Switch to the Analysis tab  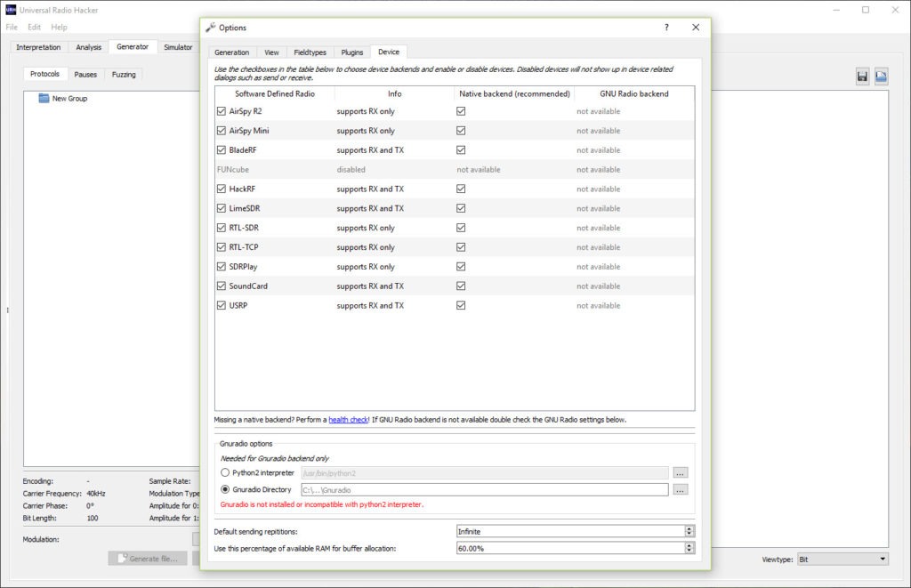click(x=88, y=47)
